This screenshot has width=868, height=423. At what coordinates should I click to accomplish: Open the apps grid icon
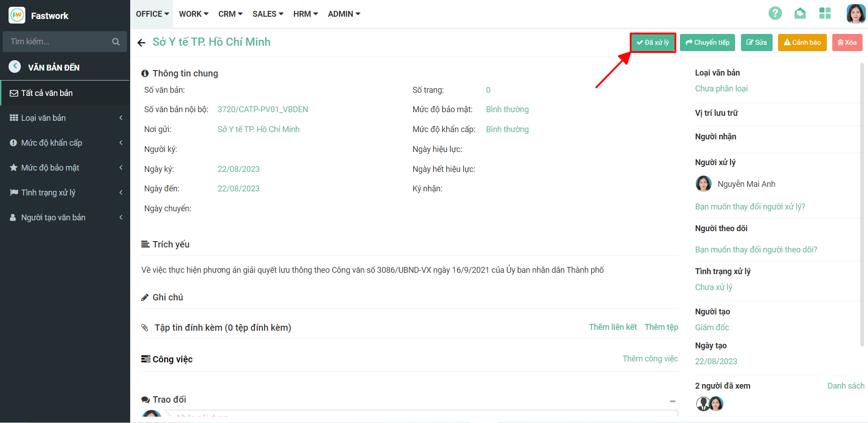click(x=825, y=14)
